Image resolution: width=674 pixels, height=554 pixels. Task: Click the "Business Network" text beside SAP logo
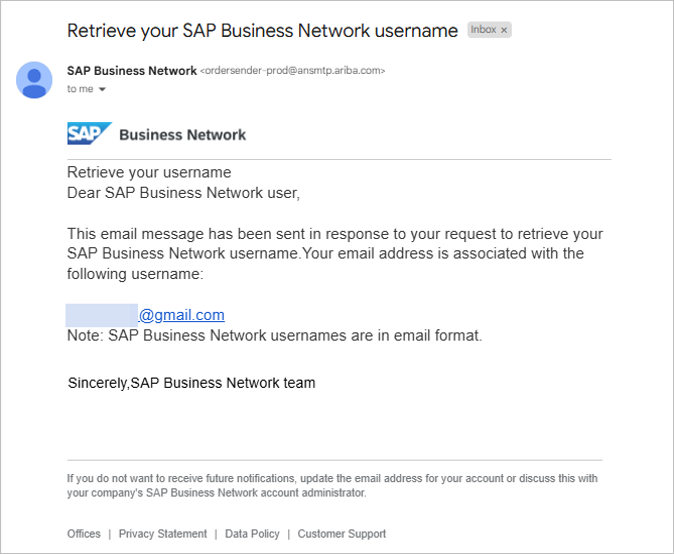click(x=182, y=135)
